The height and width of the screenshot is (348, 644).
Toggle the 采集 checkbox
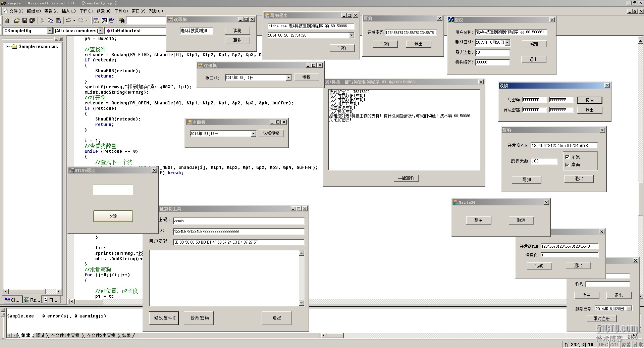(567, 157)
